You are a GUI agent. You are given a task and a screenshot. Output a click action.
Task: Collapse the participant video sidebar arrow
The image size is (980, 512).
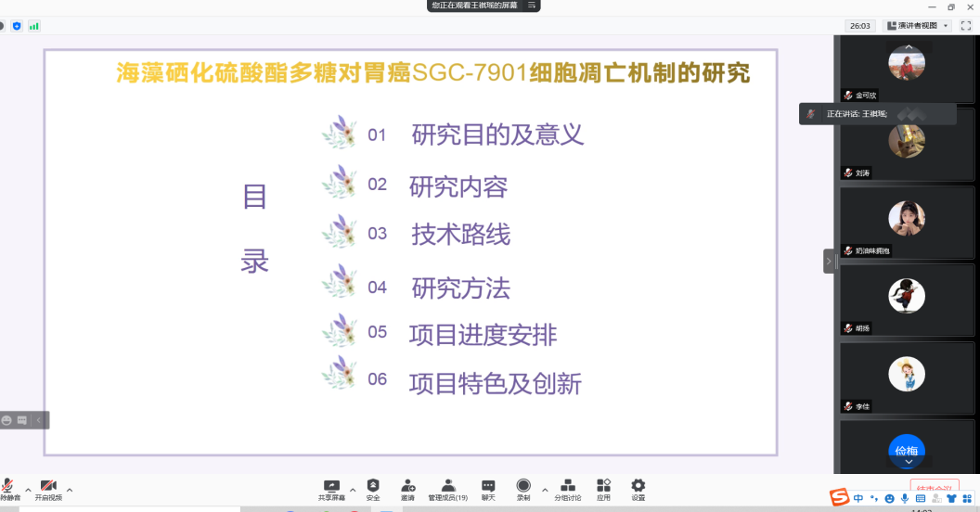pyautogui.click(x=829, y=262)
